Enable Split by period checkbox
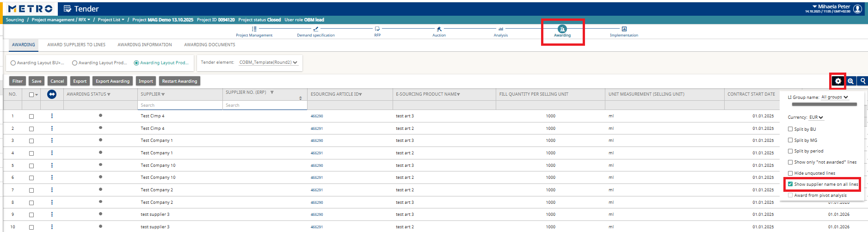The width and height of the screenshot is (868, 232). coord(790,151)
